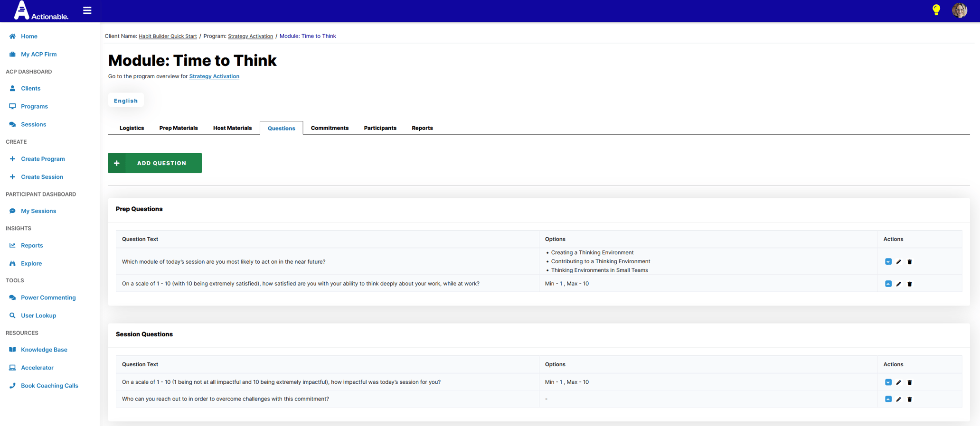Edit the 'how impactful' session question
The image size is (980, 426).
click(898, 382)
